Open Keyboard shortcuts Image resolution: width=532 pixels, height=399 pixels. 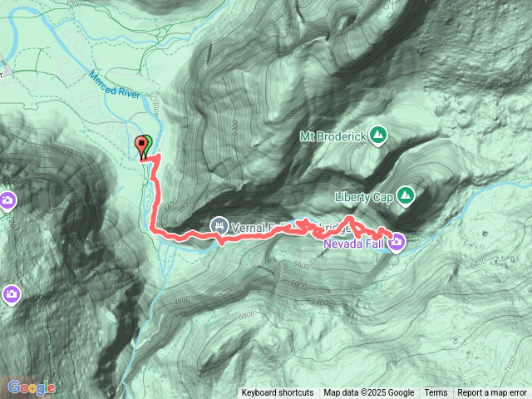[x=278, y=393]
